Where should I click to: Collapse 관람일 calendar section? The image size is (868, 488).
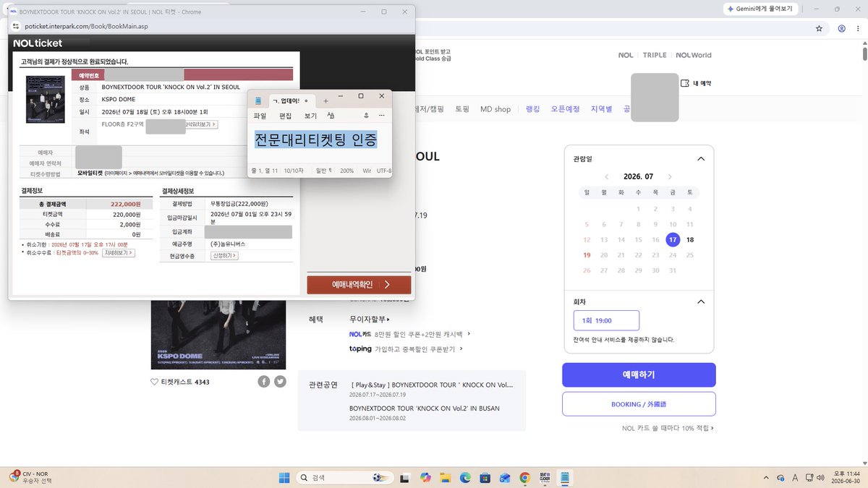click(700, 158)
